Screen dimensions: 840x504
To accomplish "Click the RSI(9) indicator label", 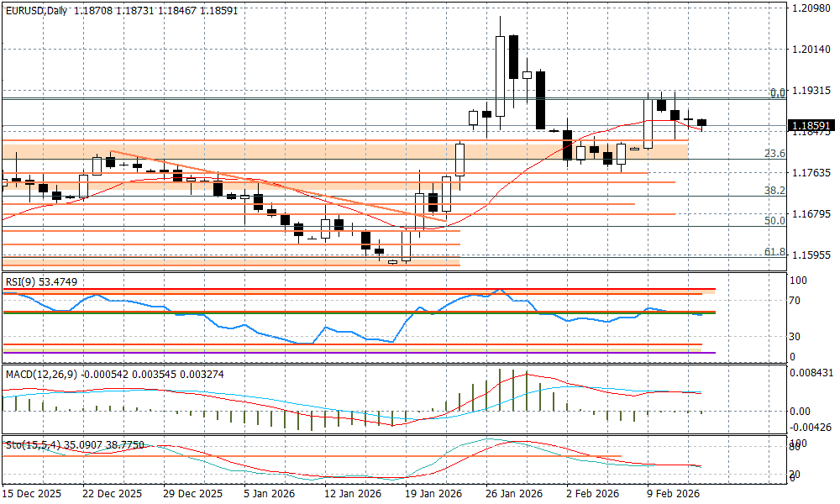I will 23,282.
